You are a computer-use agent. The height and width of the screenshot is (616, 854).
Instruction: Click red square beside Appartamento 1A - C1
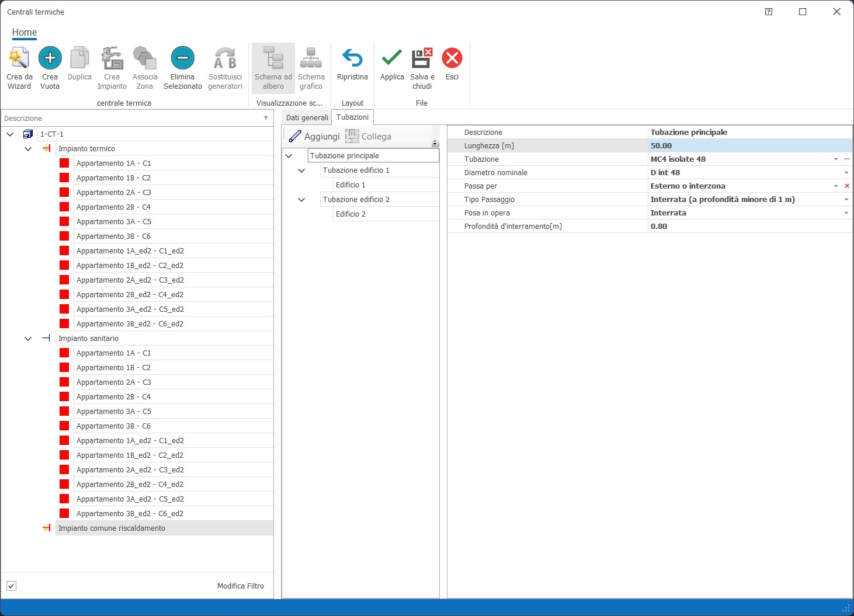(64, 163)
